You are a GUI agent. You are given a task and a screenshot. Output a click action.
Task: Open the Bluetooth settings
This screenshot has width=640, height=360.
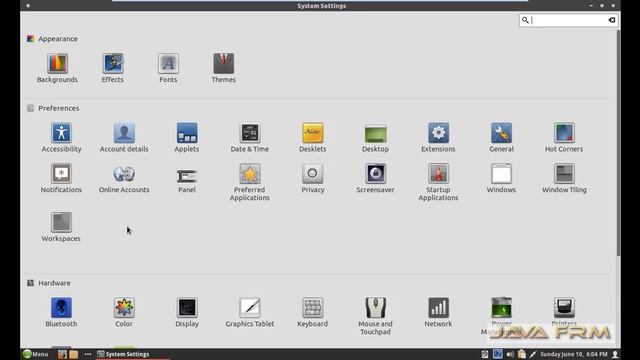pyautogui.click(x=61, y=312)
